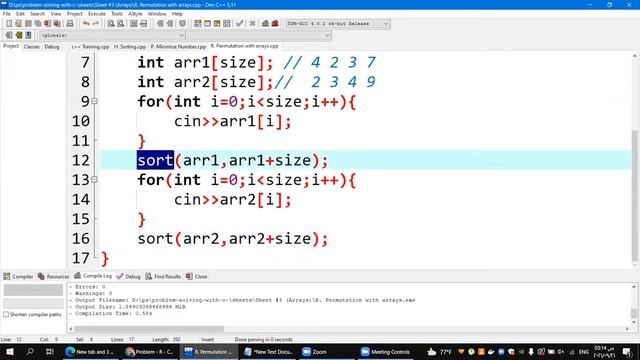Click compile log vertical scrollbar down arrow
This screenshot has height=360, width=640.
pos(634,322)
